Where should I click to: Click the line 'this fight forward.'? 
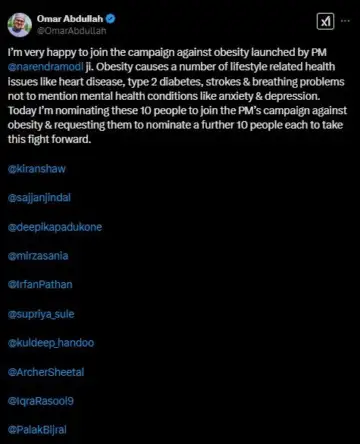click(49, 139)
